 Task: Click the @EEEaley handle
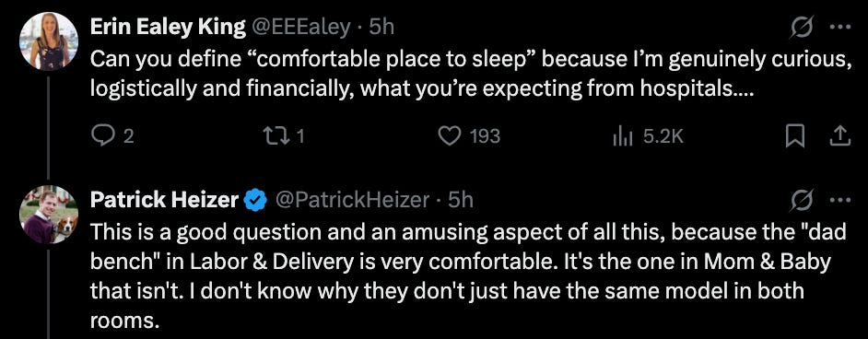[301, 27]
